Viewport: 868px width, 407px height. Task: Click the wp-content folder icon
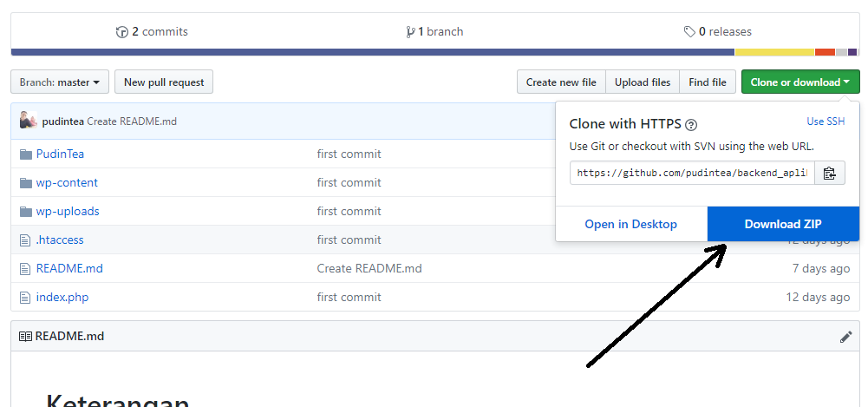click(25, 183)
